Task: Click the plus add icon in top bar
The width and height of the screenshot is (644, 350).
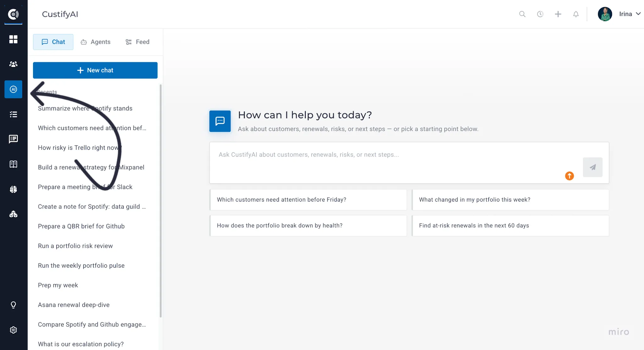Action: [558, 14]
